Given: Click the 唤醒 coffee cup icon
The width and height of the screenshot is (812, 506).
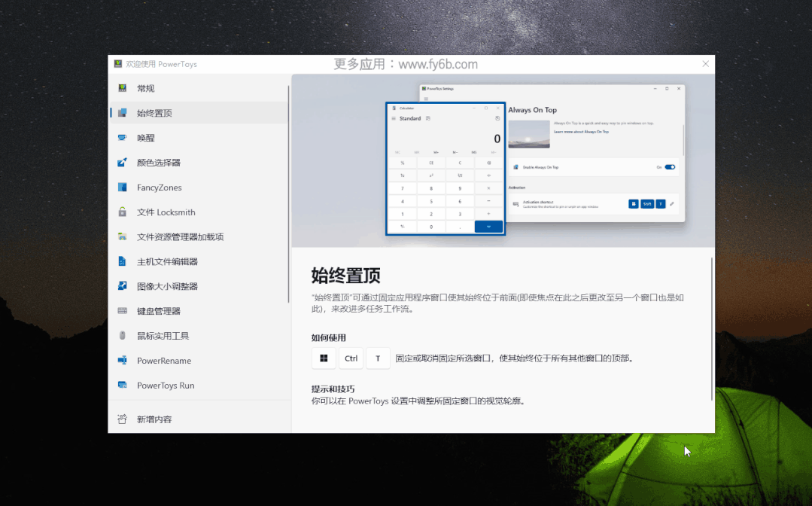Looking at the screenshot, I should tap(122, 138).
